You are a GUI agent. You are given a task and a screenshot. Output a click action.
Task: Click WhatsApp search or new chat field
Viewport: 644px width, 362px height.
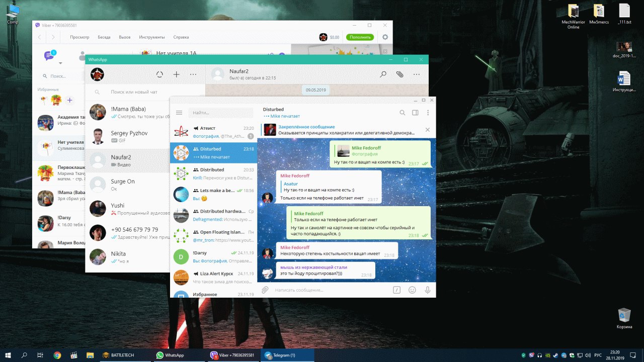point(145,92)
